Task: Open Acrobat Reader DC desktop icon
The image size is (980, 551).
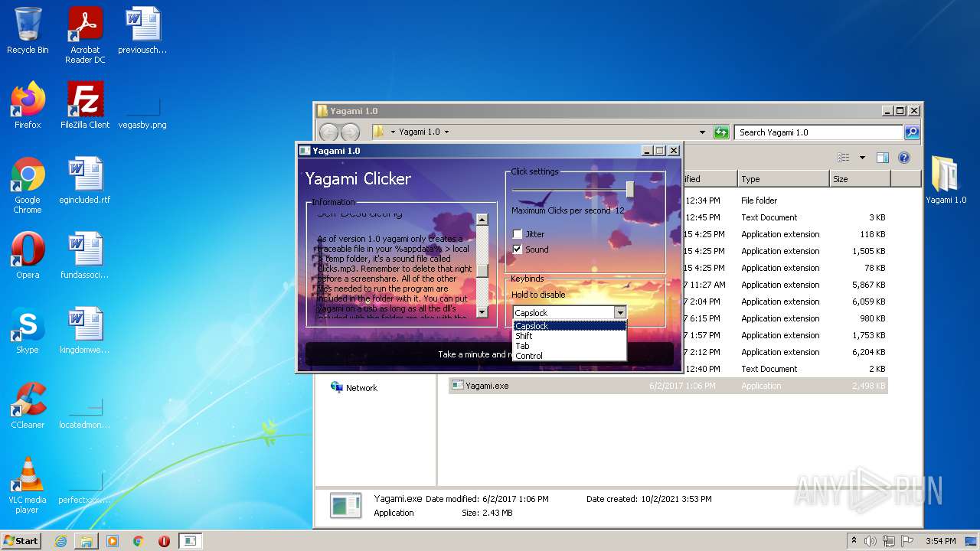Action: 85,35
